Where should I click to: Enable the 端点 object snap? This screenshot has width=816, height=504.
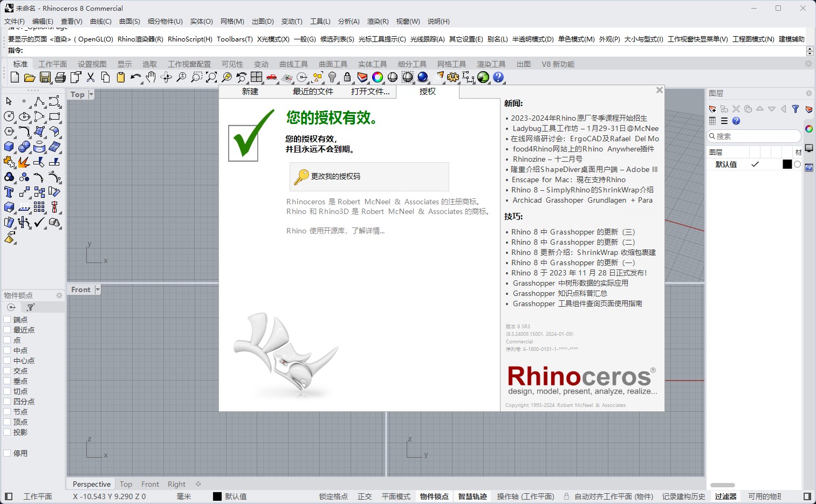point(7,320)
